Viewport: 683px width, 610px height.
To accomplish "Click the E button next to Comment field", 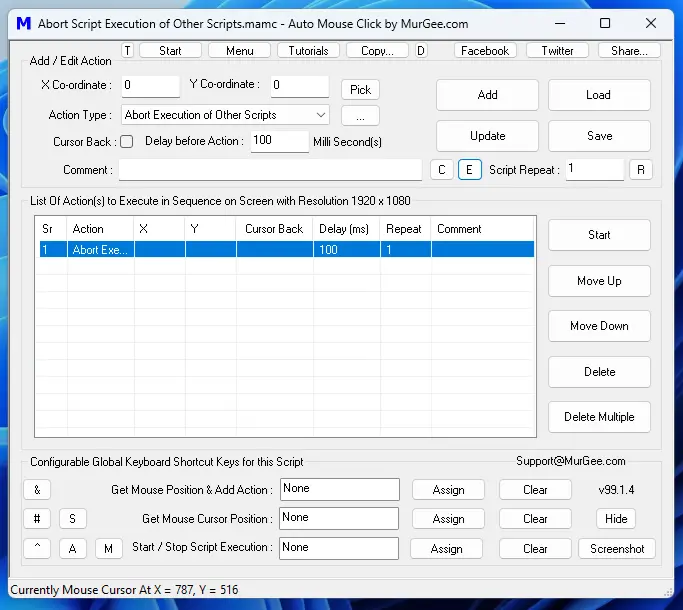I will (x=470, y=169).
